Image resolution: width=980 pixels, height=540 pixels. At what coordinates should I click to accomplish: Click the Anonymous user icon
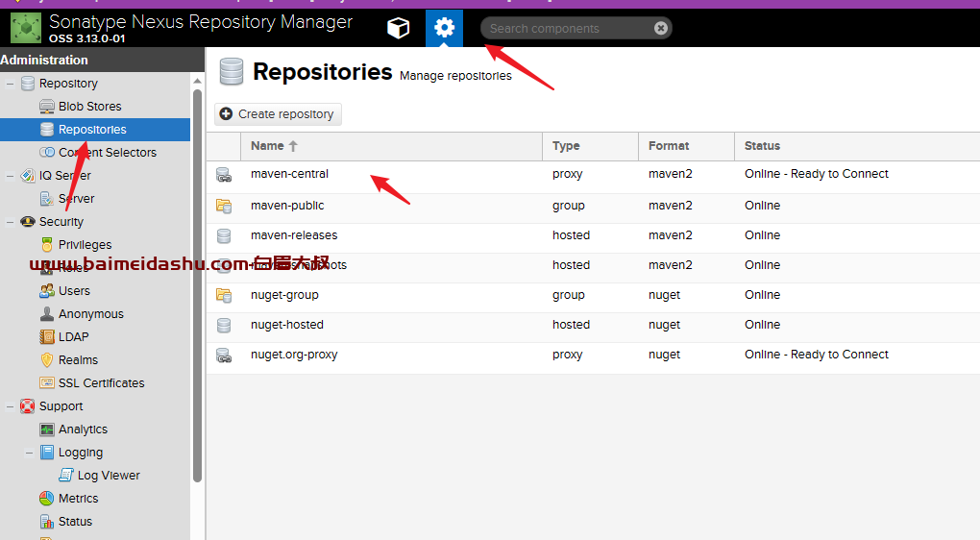[x=47, y=314]
